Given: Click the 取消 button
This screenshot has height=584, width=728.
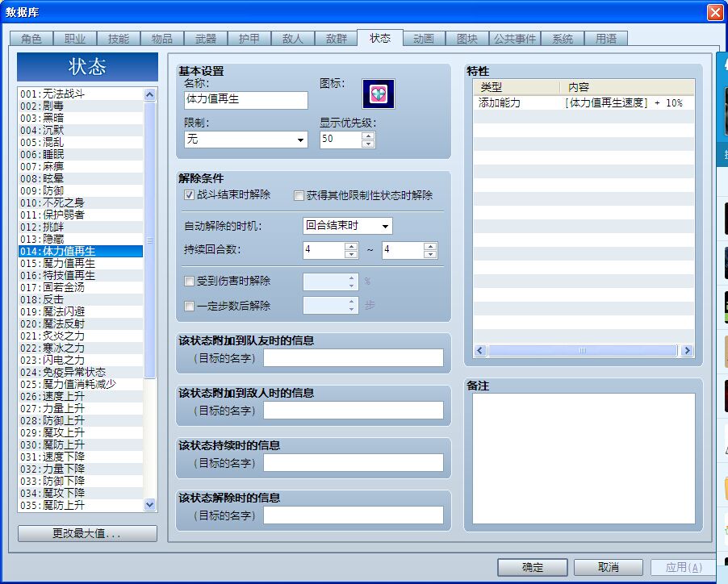Looking at the screenshot, I should (x=609, y=567).
